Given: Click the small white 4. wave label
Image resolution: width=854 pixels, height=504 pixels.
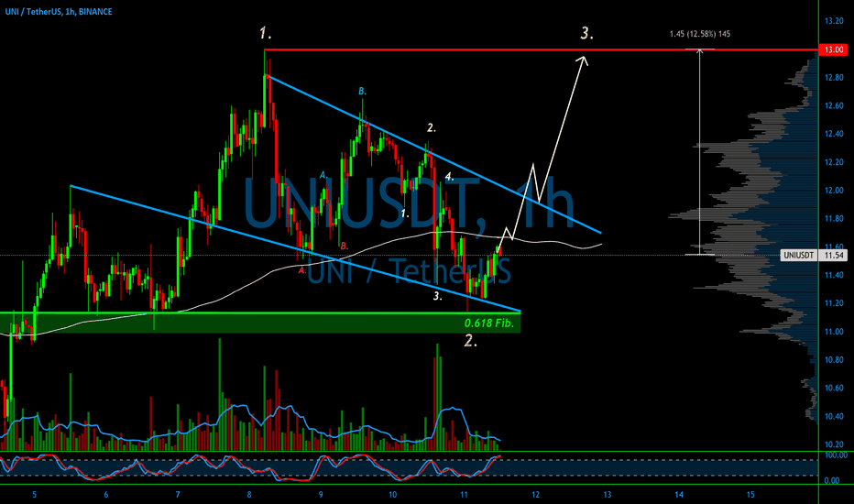Looking at the screenshot, I should (x=449, y=176).
